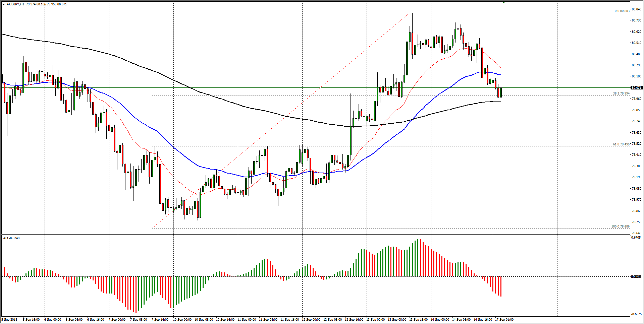Image resolution: width=644 pixels, height=324 pixels.
Task: Click the AUDJPY,H1 chart title text
Action: pyautogui.click(x=15, y=4)
